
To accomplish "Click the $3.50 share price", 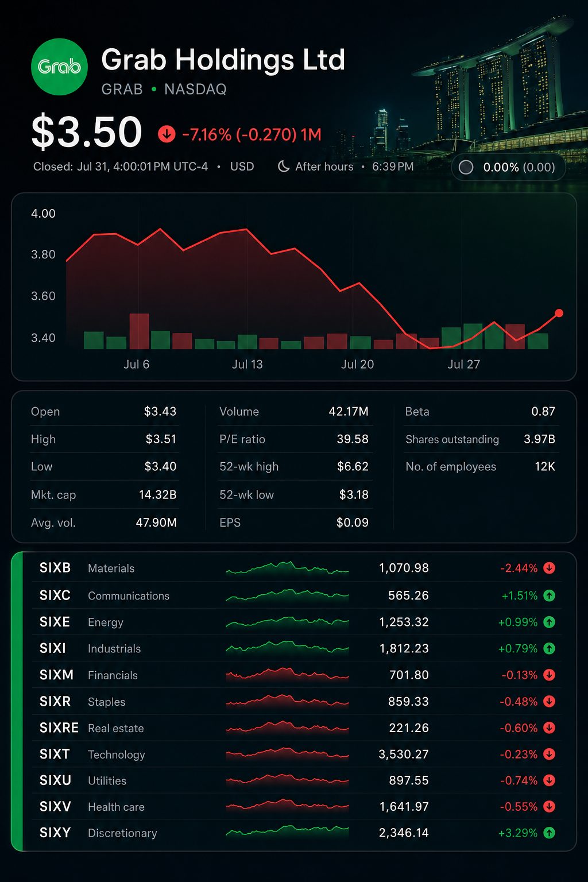I will pos(87,131).
